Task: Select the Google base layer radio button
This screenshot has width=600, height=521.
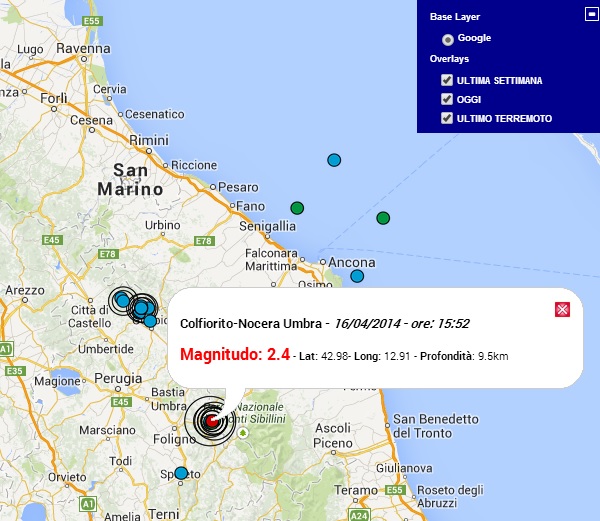Action: coord(447,39)
